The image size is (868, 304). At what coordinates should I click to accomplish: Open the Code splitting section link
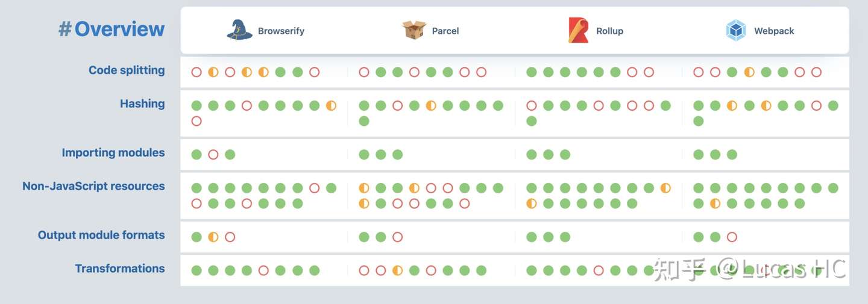tap(127, 70)
